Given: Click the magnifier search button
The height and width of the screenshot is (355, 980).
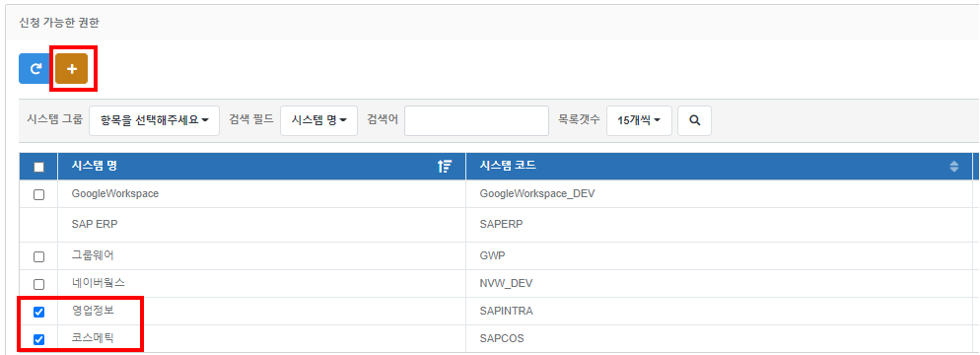Looking at the screenshot, I should click(694, 120).
